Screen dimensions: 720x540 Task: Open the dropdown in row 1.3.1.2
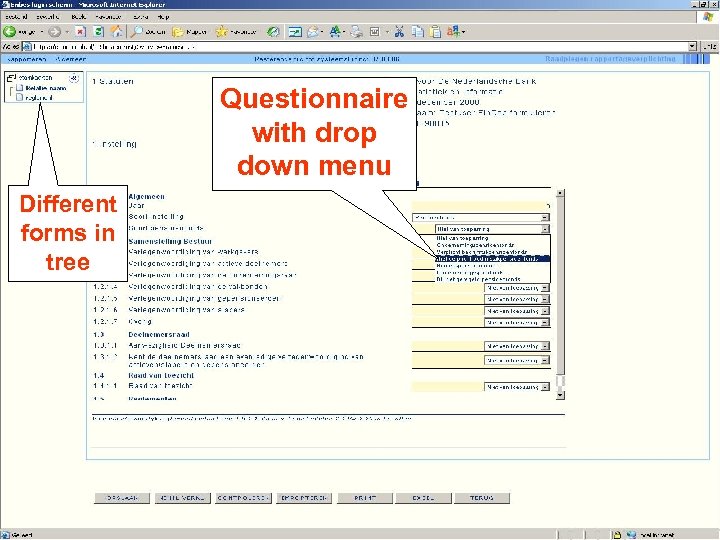click(x=517, y=360)
